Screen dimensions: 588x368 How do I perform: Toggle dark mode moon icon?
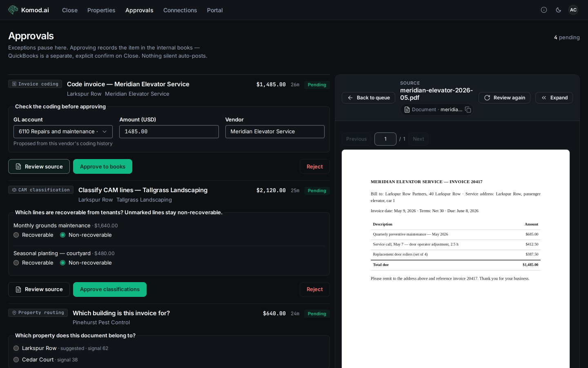(559, 10)
